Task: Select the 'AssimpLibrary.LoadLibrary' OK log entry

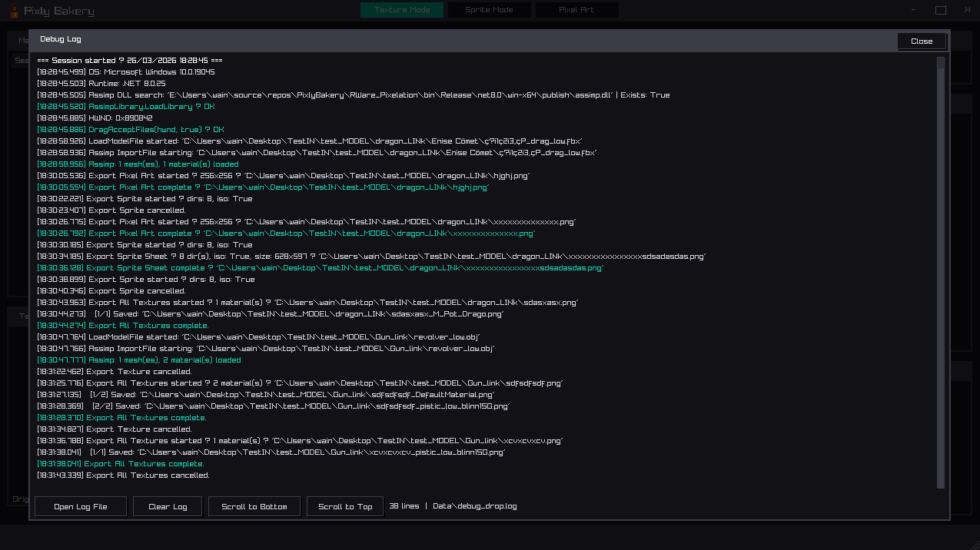Action: pos(126,107)
